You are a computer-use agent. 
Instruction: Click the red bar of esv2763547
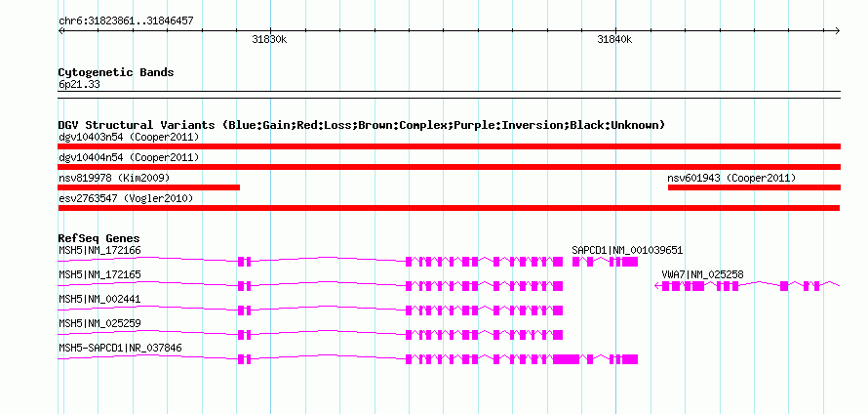(x=449, y=208)
